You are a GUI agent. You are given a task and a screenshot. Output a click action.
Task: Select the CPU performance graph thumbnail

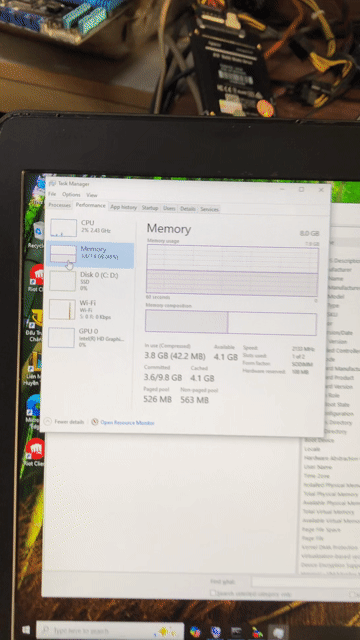63,228
